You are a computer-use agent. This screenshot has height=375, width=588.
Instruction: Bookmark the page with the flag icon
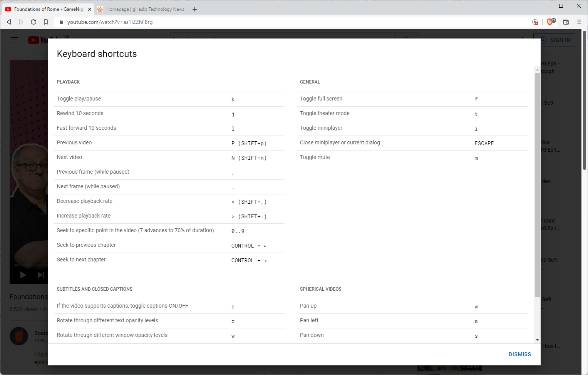(46, 22)
